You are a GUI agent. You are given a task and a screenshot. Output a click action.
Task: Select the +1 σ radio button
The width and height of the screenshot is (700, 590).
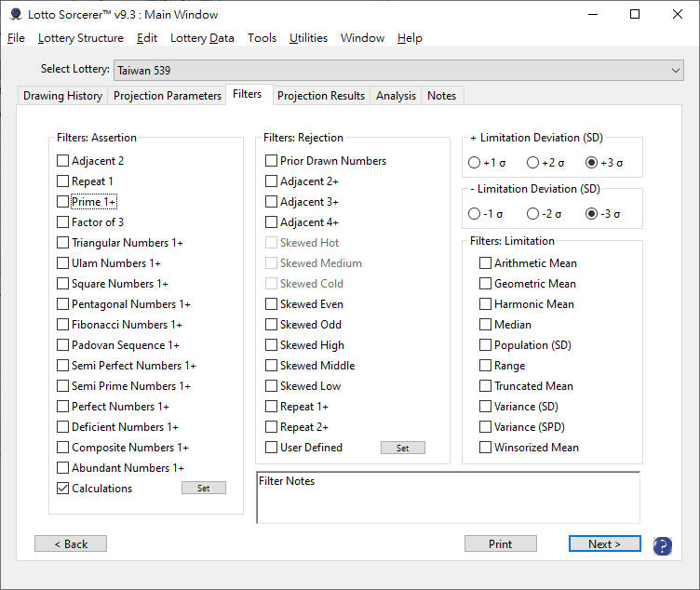pos(475,163)
